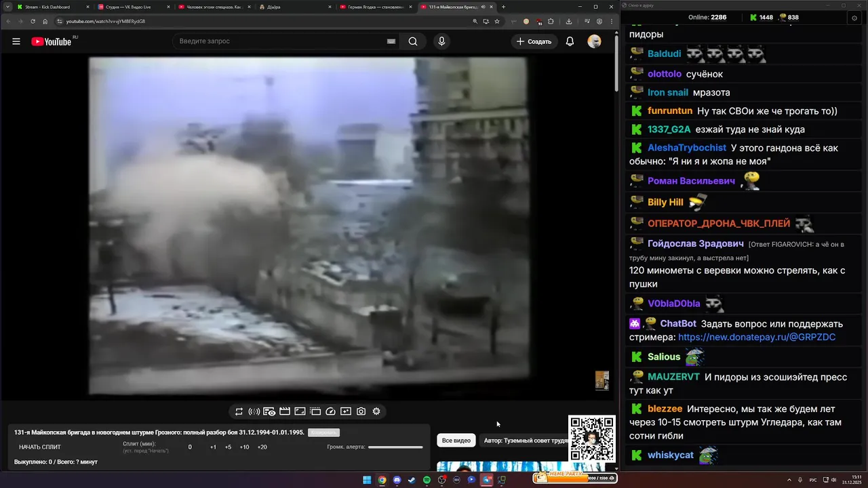Open the player toolbar settings gear
The image size is (868, 488).
point(376,411)
